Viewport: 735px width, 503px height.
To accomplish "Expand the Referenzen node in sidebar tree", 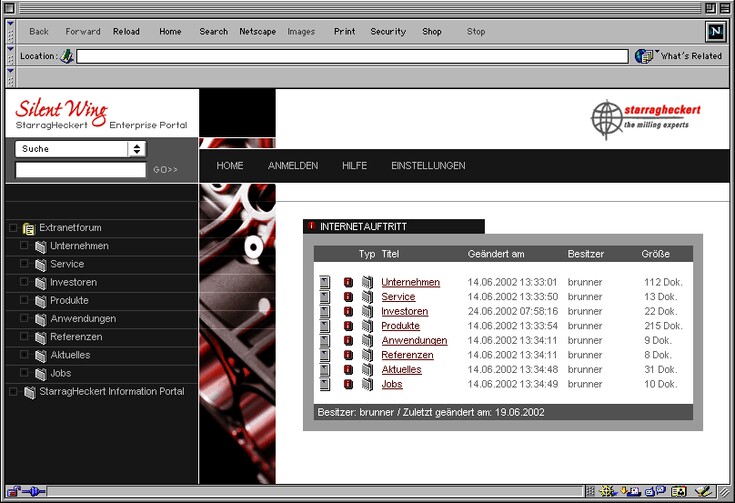I will click(x=24, y=336).
